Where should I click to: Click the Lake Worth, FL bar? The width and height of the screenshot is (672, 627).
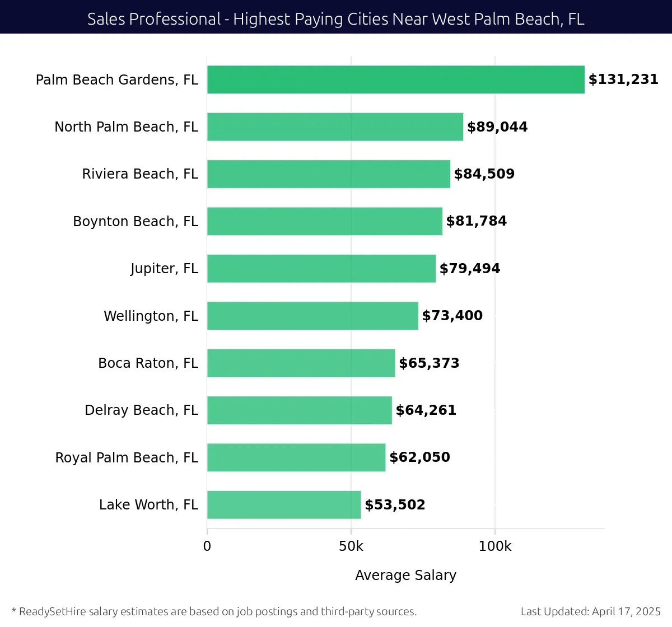coord(284,504)
